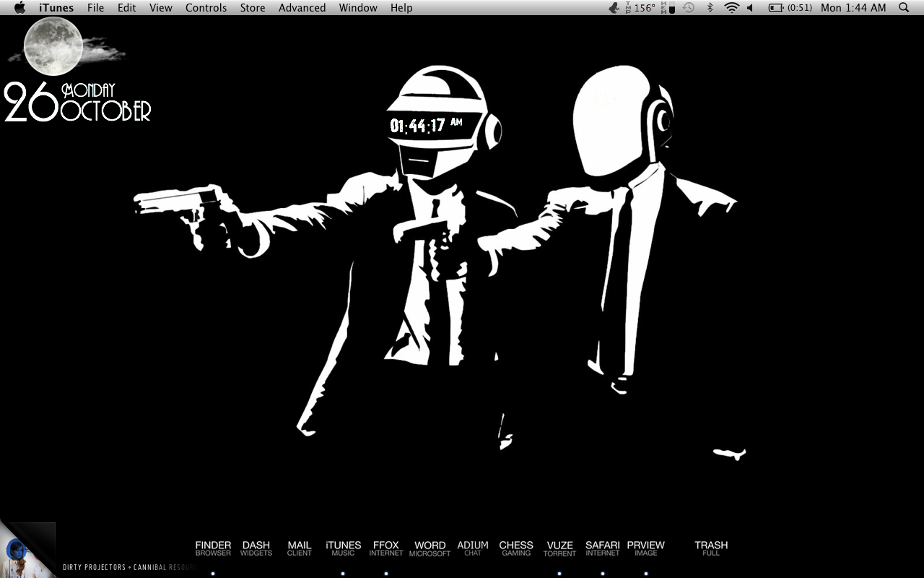Screen dimensions: 924x578
Task: Open the Edit menu
Action: (x=127, y=7)
